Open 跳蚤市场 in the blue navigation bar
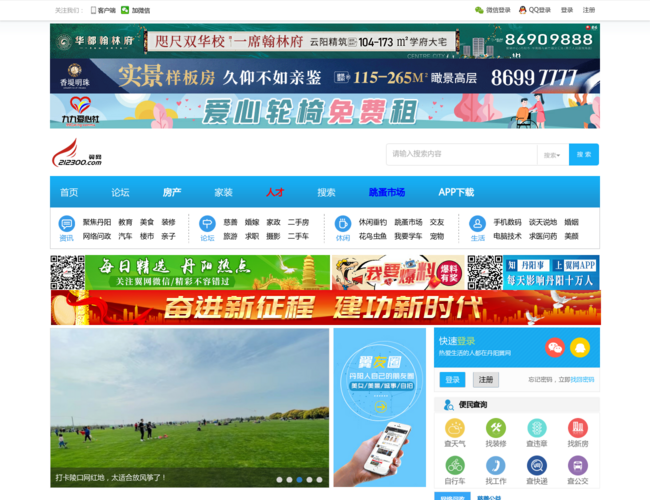650x500 pixels. (387, 192)
